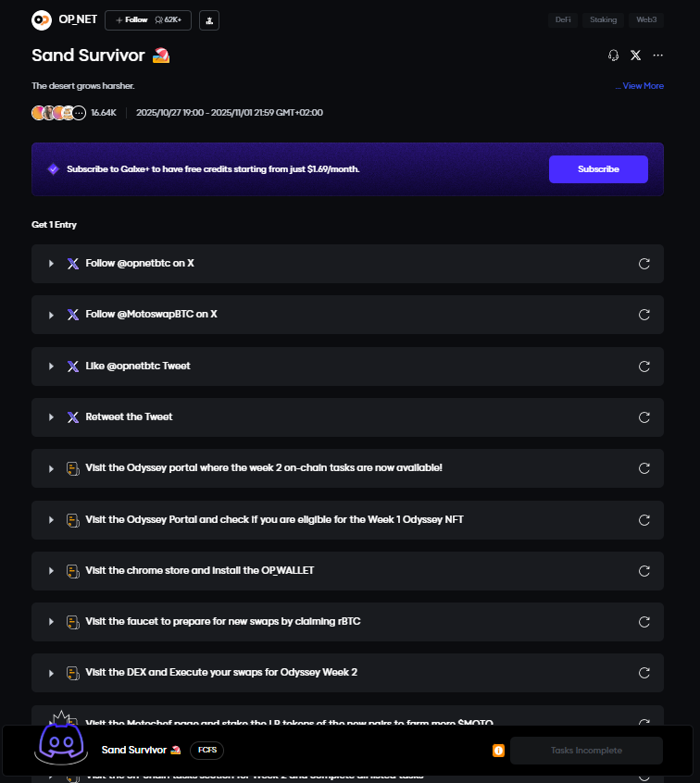Expand the Follow @MotoswapBTC on X task
Viewport: 700px width, 783px height.
click(x=52, y=315)
